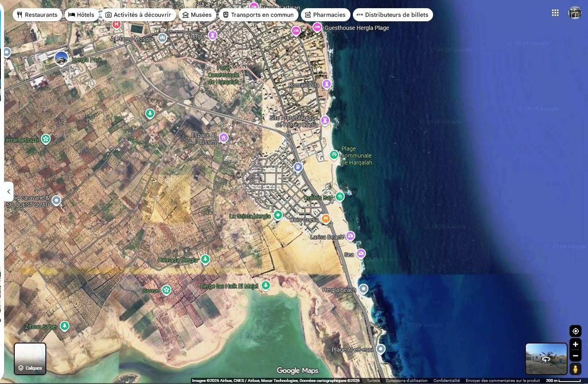Filter by Hôtels

[x=81, y=15]
